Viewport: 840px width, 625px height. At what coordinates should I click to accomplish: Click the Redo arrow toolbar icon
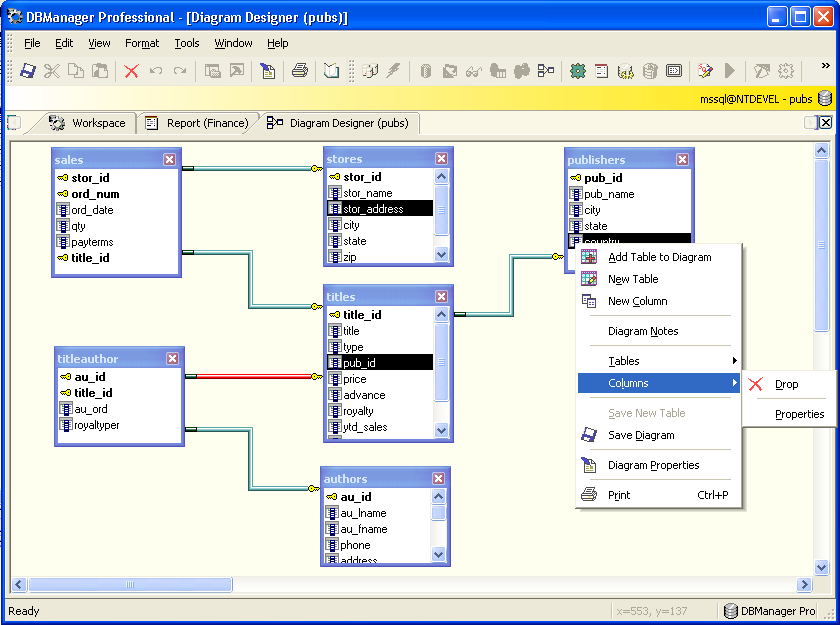click(x=180, y=71)
